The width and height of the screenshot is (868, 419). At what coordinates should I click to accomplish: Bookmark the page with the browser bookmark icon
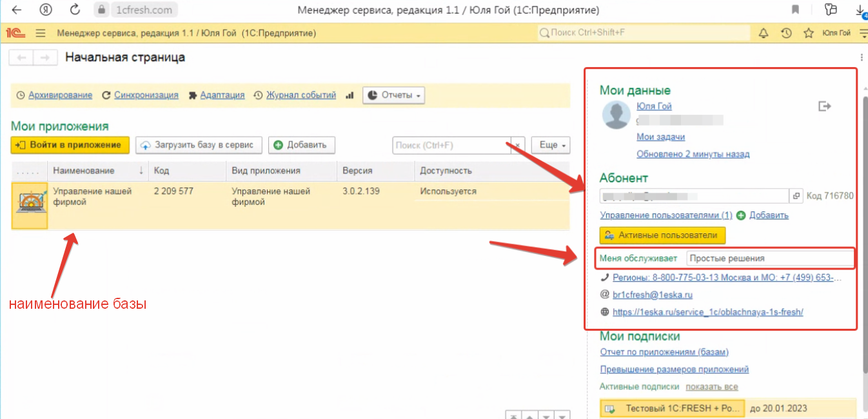pos(795,10)
